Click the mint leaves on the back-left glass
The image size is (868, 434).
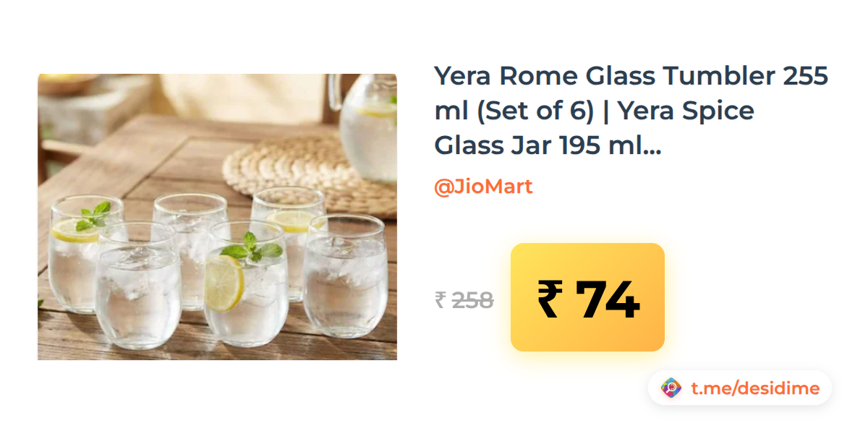[94, 214]
